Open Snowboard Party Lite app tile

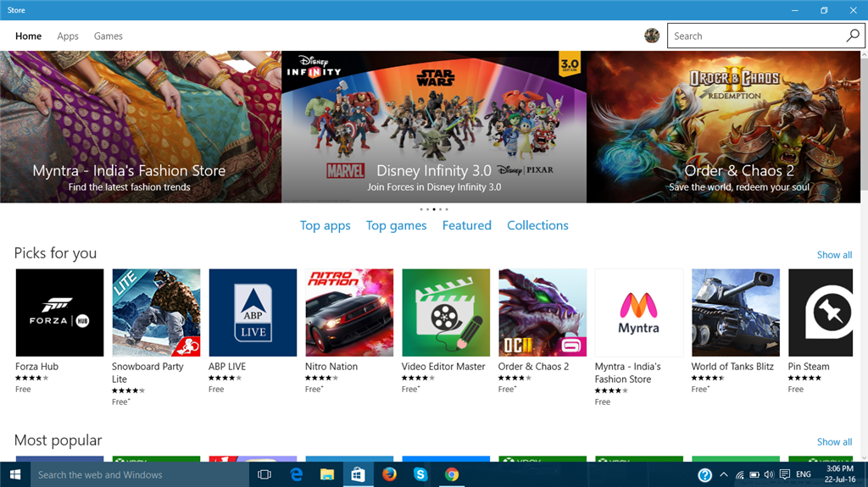click(156, 313)
